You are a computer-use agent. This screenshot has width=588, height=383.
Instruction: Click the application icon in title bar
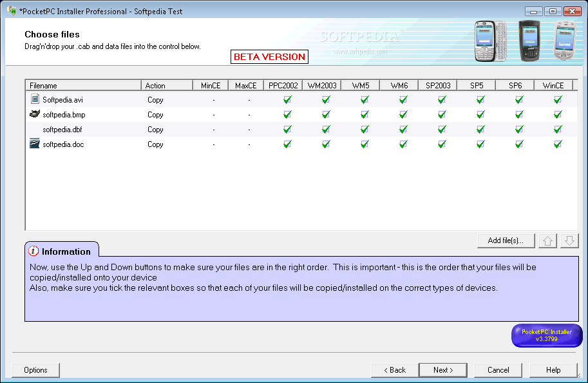pos(12,11)
